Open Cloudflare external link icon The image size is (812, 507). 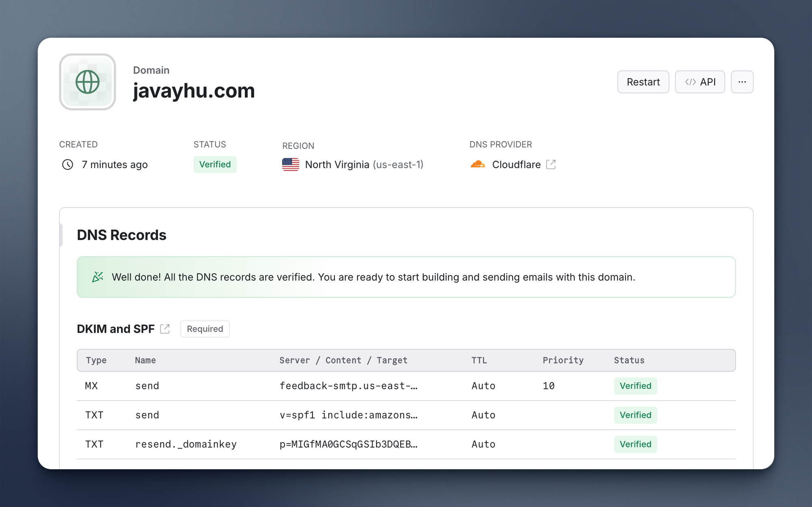tap(551, 165)
